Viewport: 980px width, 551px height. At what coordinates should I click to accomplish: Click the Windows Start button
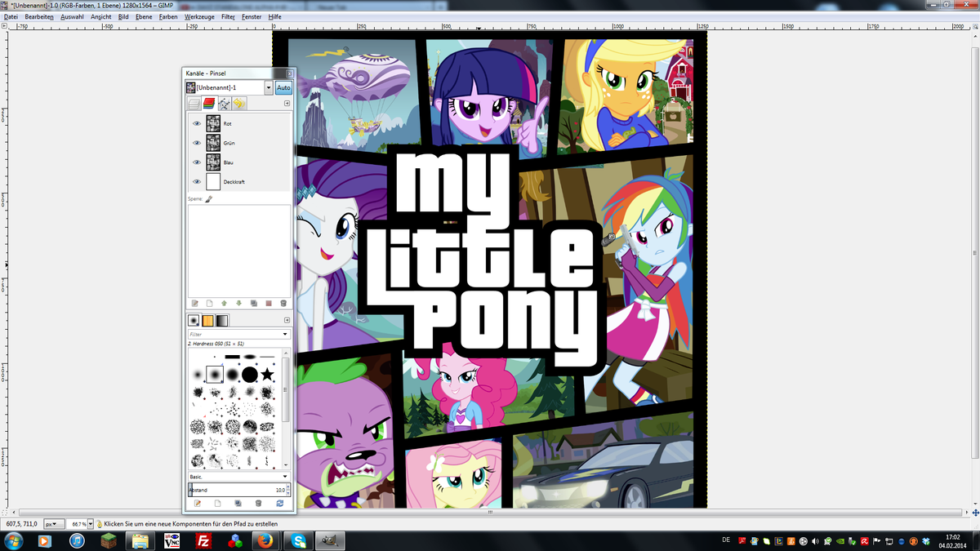[x=14, y=540]
